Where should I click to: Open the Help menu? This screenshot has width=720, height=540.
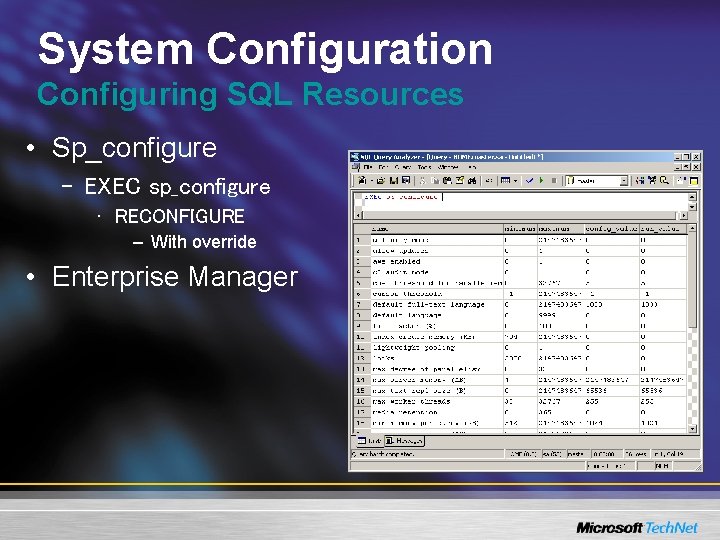pyautogui.click(x=472, y=167)
